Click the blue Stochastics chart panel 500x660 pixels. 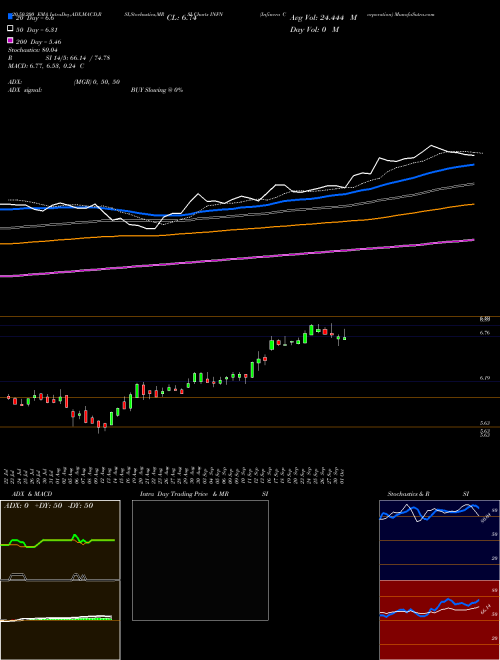pyautogui.click(x=439, y=540)
